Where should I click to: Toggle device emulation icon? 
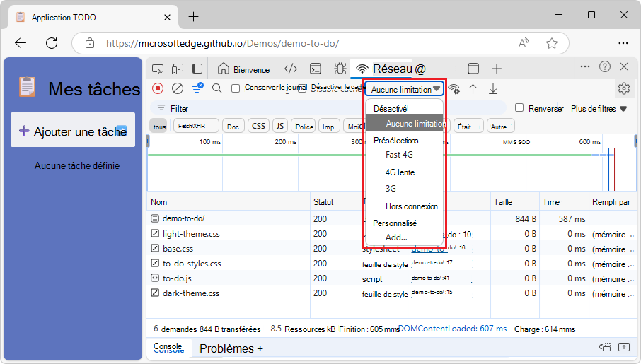point(178,69)
